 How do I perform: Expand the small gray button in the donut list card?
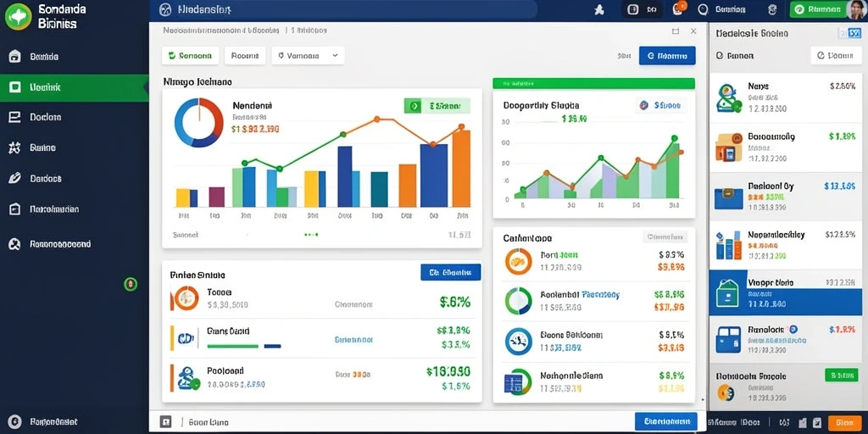point(665,237)
